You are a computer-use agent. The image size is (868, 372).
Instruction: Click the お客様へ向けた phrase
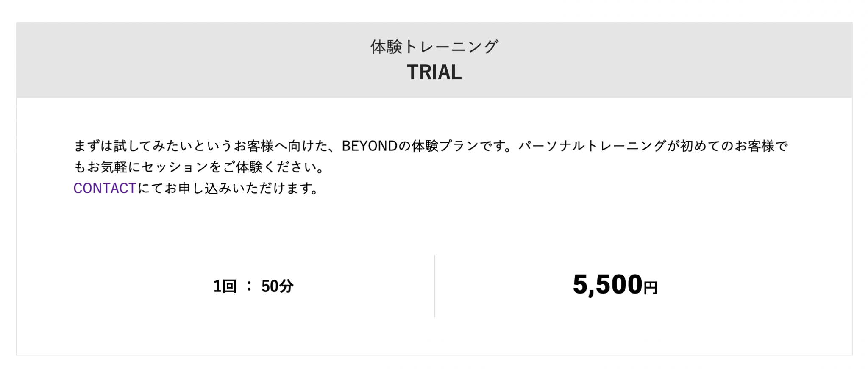click(x=280, y=146)
